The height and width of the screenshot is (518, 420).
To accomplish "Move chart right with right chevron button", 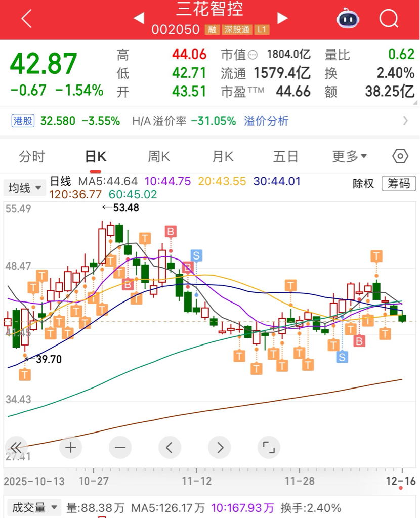I will 220,448.
